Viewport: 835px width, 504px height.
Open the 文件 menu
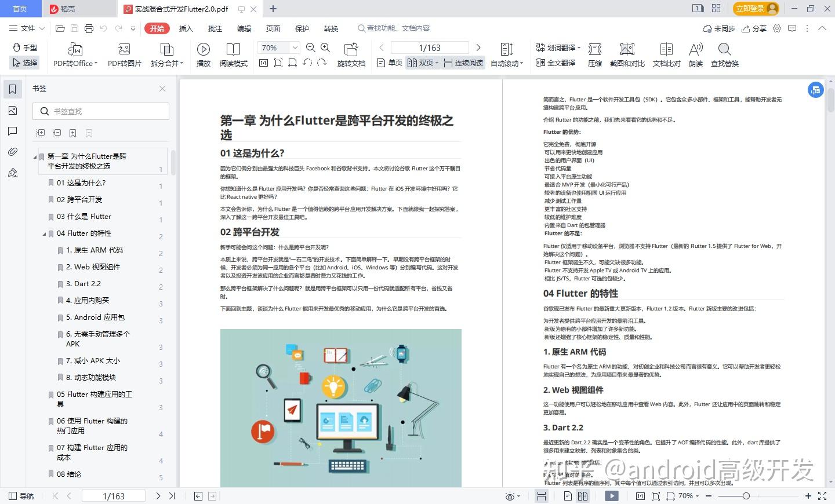point(28,28)
